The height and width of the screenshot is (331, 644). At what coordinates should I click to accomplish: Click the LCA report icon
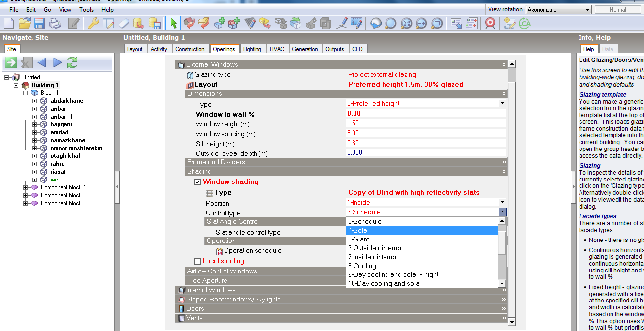(x=524, y=23)
